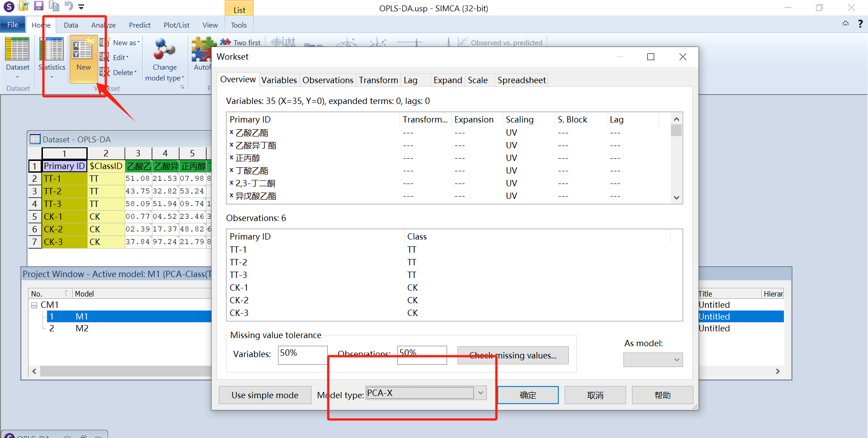Viewport: 868px width, 438px height.
Task: Click the Save icon in quick access toolbar
Action: tap(39, 6)
